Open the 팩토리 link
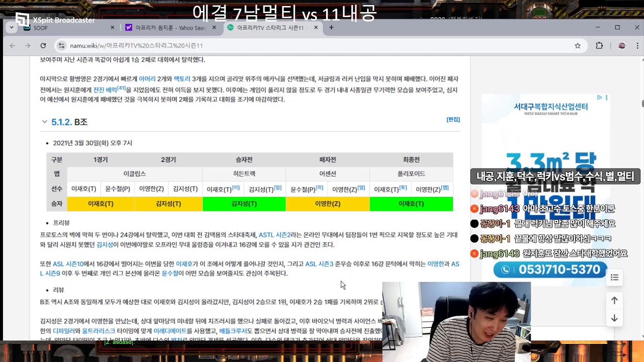This screenshot has height=362, width=644. 182,79
